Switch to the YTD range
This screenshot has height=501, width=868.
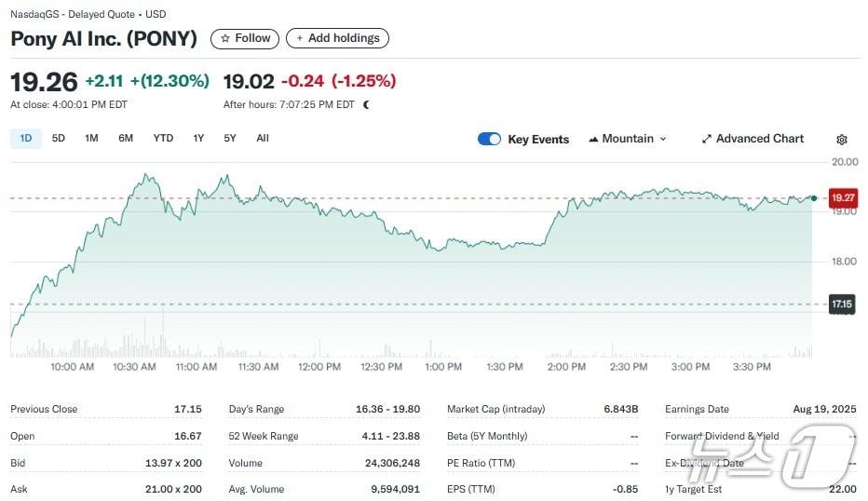(163, 138)
